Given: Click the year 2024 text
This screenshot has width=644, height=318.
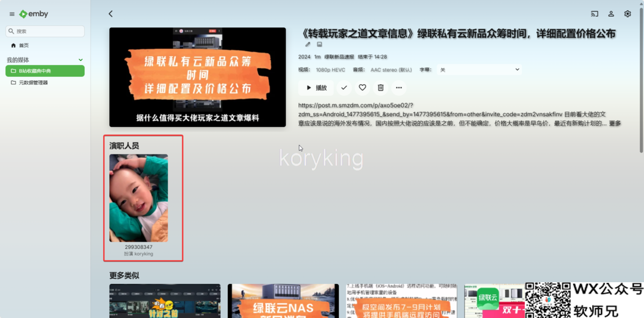Looking at the screenshot, I should click(304, 57).
